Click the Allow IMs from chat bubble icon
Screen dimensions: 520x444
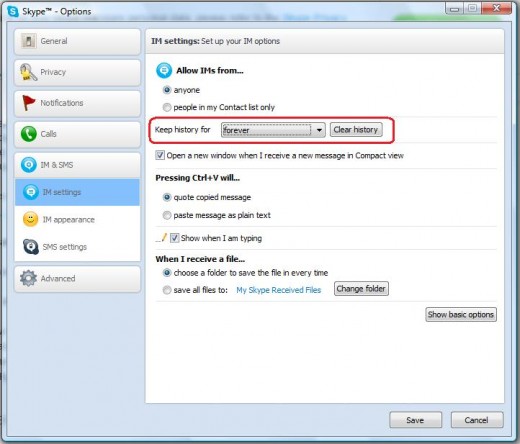[x=164, y=70]
